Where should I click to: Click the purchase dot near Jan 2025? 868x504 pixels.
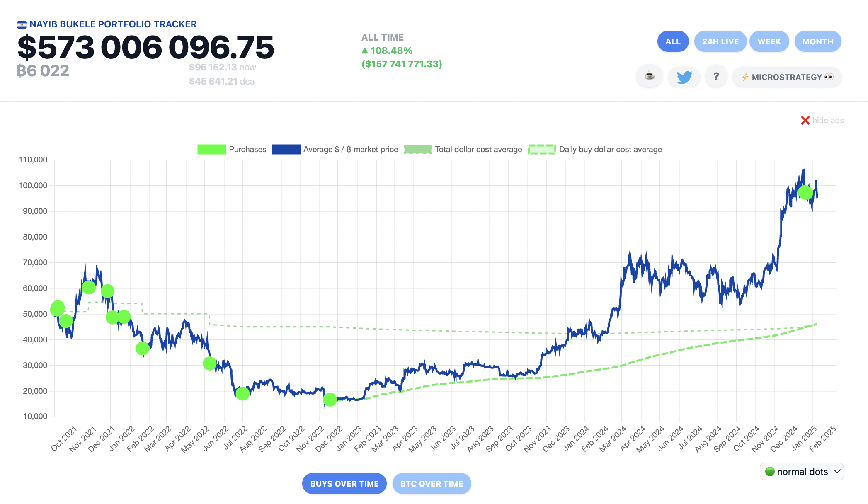tap(805, 192)
